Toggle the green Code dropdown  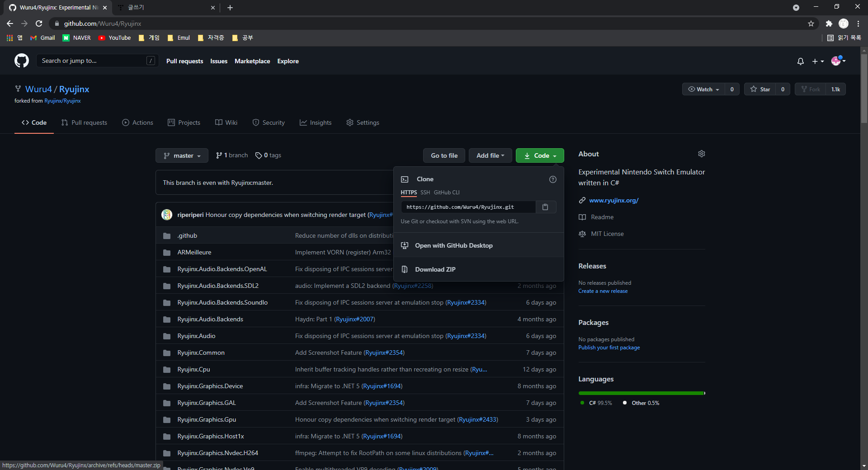[540, 155]
